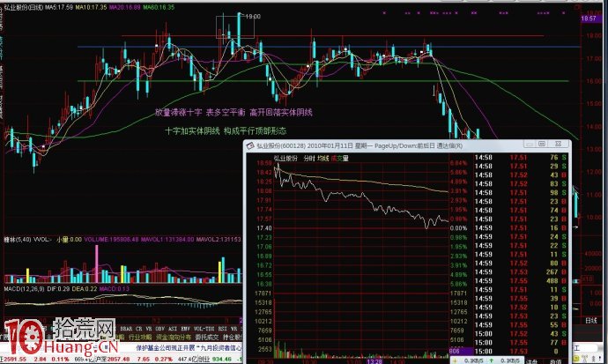Click the purple 806 volume readout
The width and height of the screenshot is (608, 364).
tap(461, 351)
